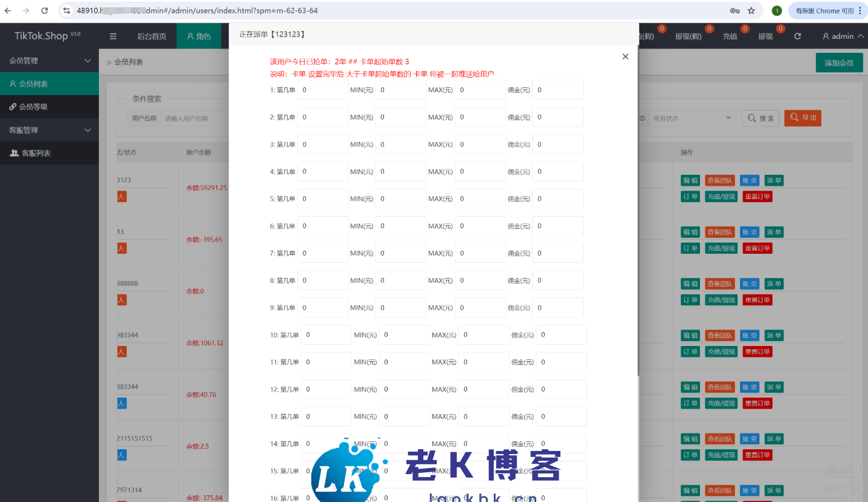Click the orange 导出 button

[802, 118]
